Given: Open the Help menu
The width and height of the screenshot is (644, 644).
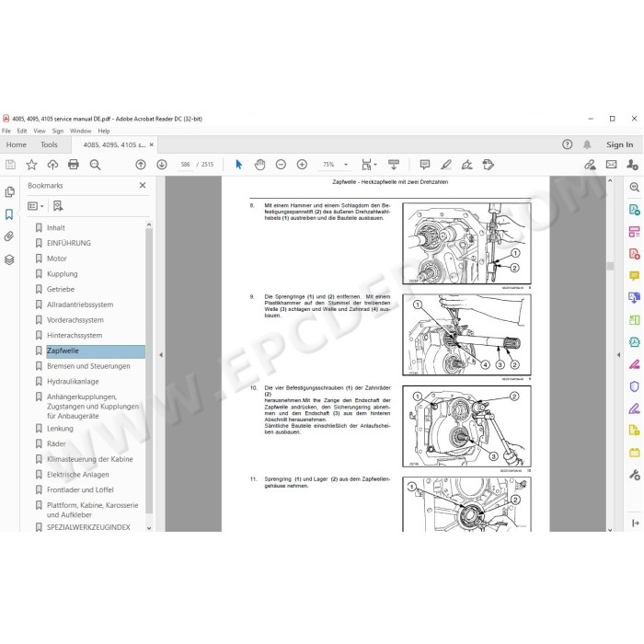Looking at the screenshot, I should coord(104,131).
